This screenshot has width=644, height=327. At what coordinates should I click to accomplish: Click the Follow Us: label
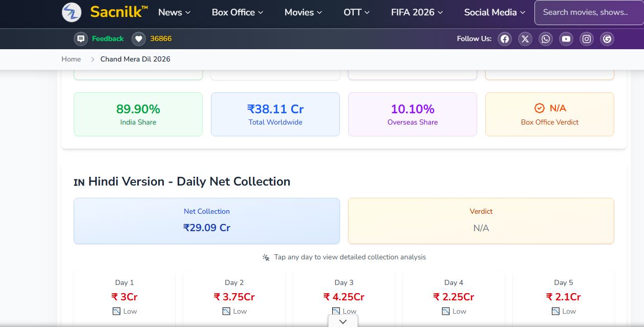click(x=474, y=39)
